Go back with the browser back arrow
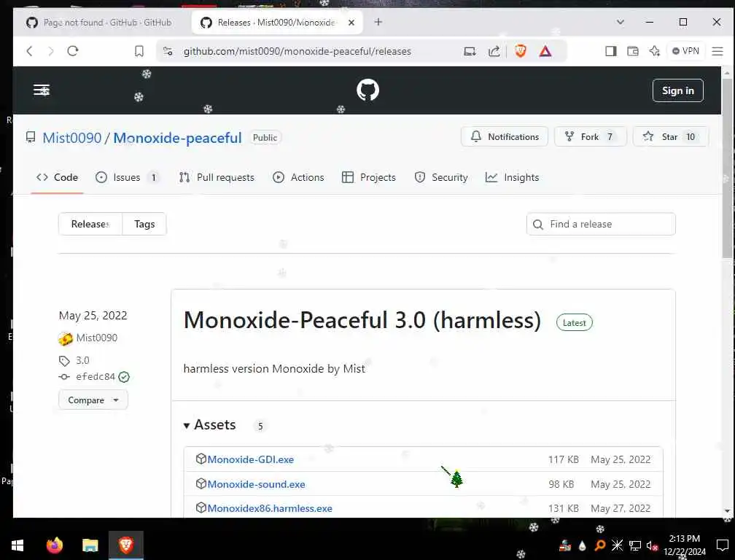 (29, 51)
